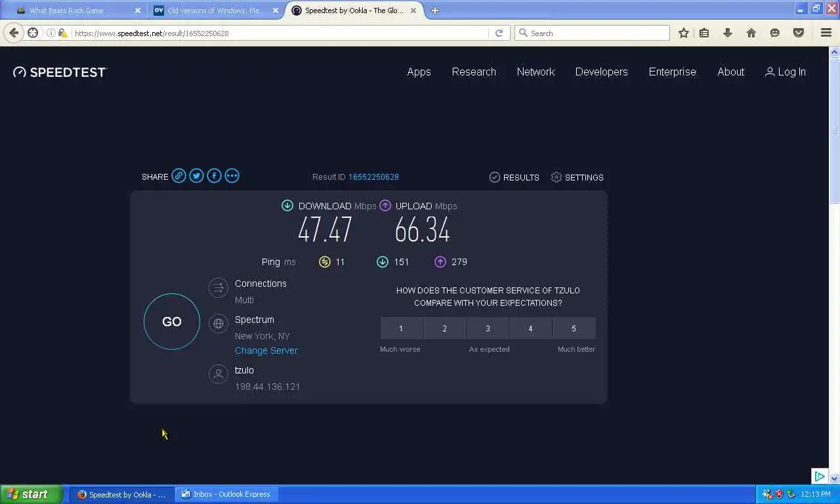Rate customer service 3 As expected
This screenshot has width=840, height=504.
(x=488, y=328)
